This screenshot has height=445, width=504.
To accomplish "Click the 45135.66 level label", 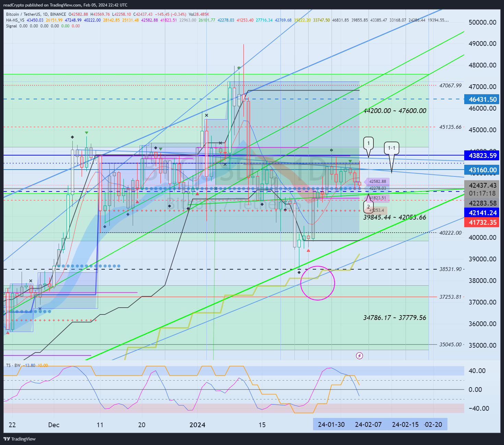I will pyautogui.click(x=451, y=127).
